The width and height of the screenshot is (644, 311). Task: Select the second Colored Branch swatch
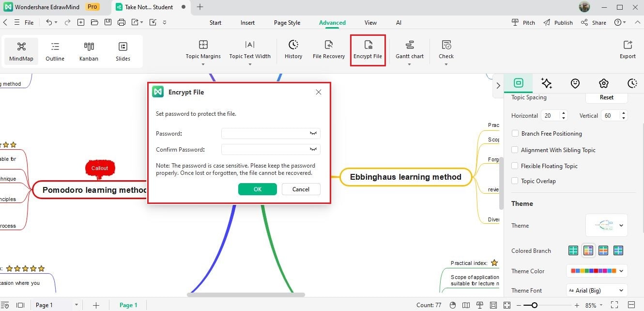[588, 250]
